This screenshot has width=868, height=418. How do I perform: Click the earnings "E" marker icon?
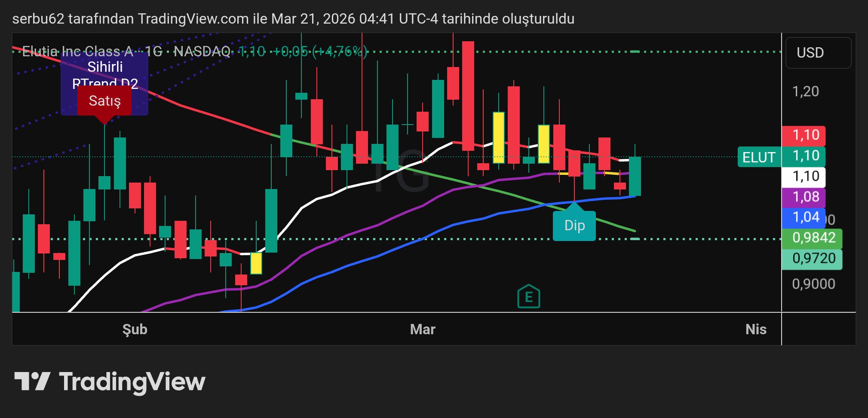(528, 296)
